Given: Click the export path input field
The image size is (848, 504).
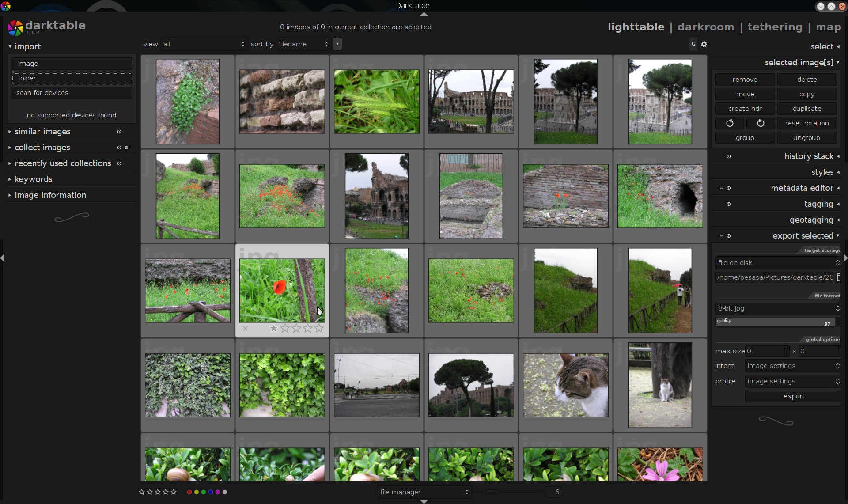Looking at the screenshot, I should pos(775,277).
